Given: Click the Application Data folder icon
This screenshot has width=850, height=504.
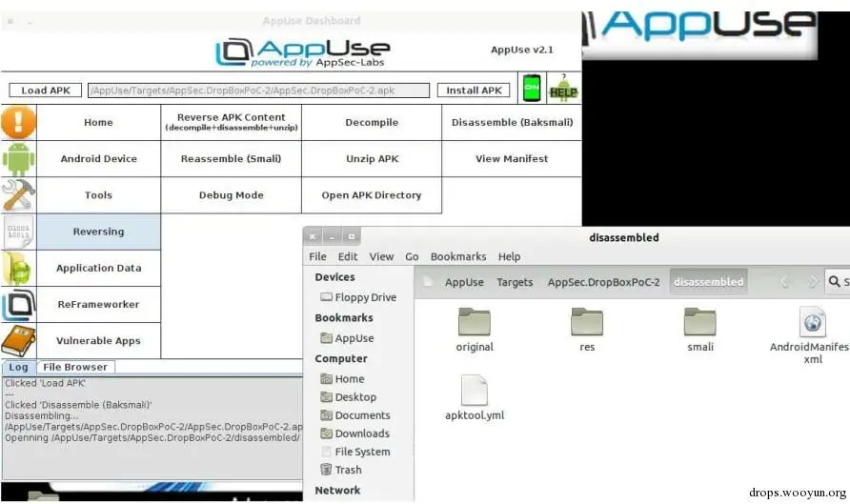Looking at the screenshot, I should tap(18, 268).
